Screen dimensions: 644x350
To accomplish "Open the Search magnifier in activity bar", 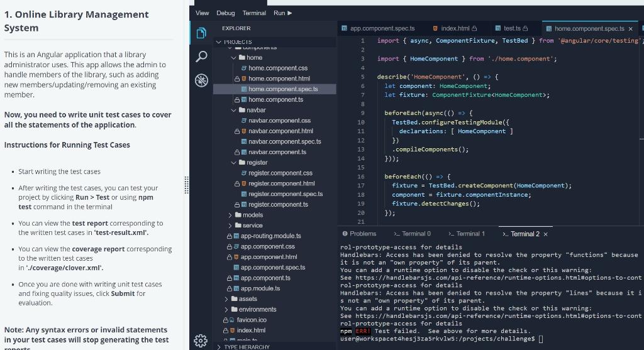I will pyautogui.click(x=201, y=56).
